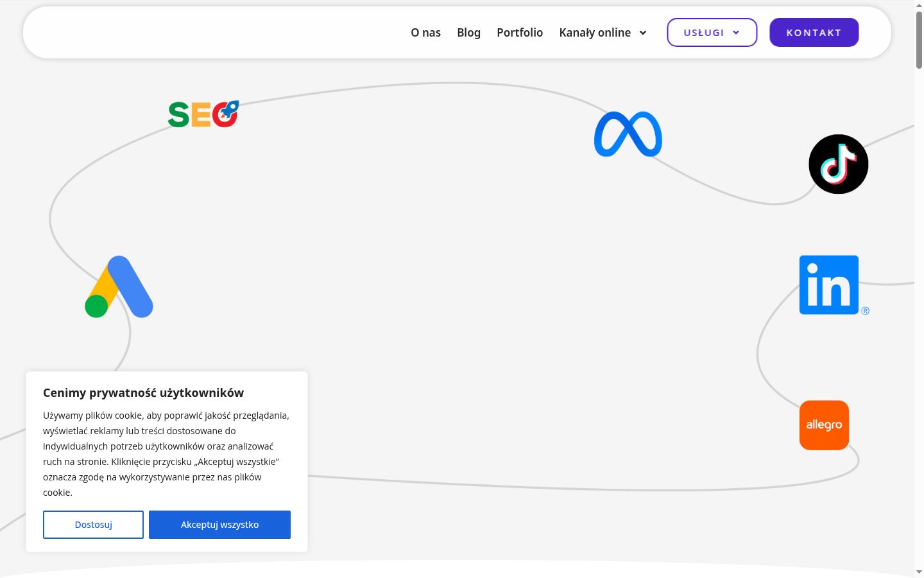Image resolution: width=924 pixels, height=578 pixels.
Task: Open the TikTok logo icon
Action: pyautogui.click(x=839, y=164)
